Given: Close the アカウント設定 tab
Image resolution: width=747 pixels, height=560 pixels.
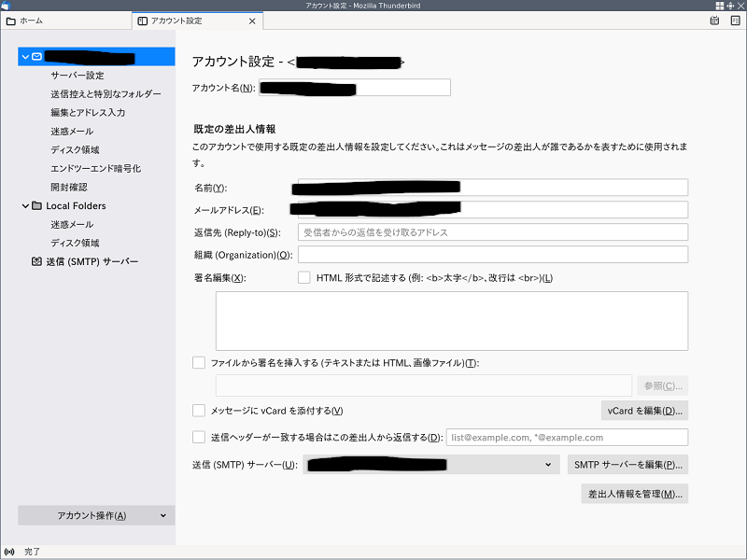Looking at the screenshot, I should tap(252, 21).
